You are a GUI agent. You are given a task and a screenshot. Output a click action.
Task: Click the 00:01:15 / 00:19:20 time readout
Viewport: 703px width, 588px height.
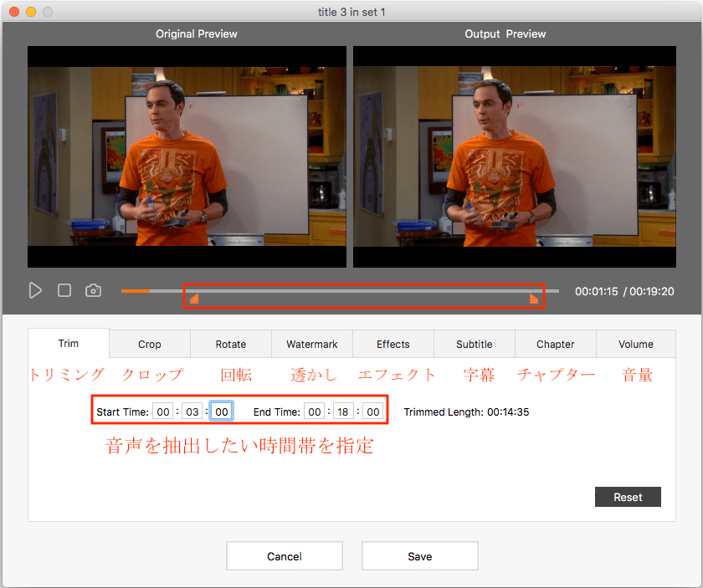pos(624,291)
